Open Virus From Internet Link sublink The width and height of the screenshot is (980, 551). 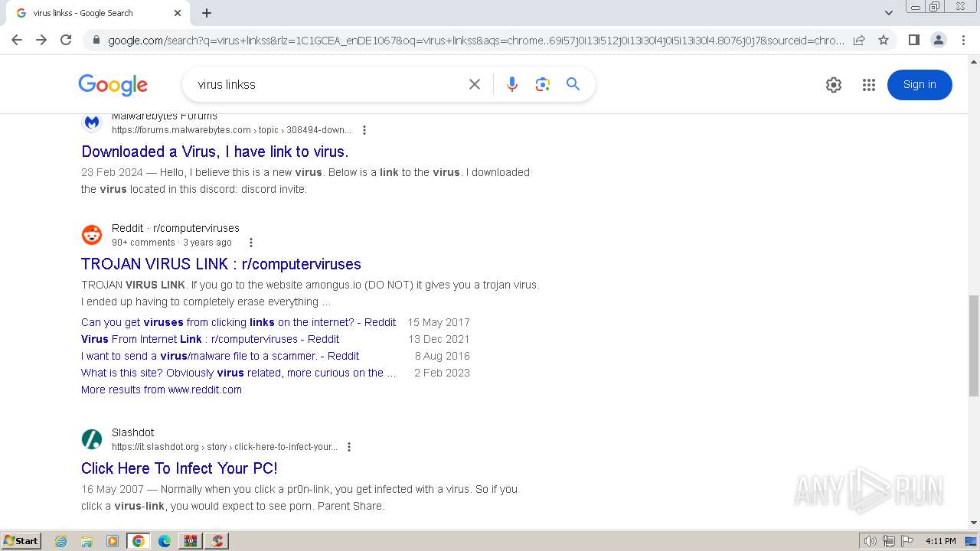pyautogui.click(x=210, y=339)
